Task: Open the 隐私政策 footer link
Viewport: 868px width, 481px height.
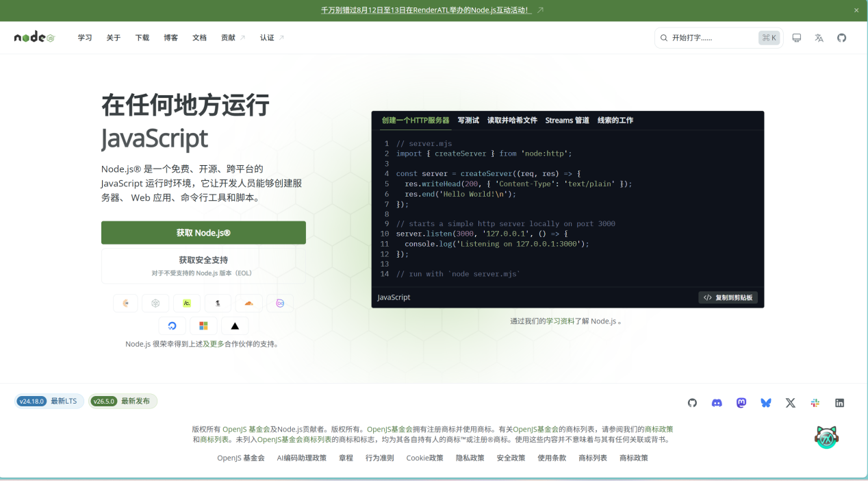Action: point(470,458)
